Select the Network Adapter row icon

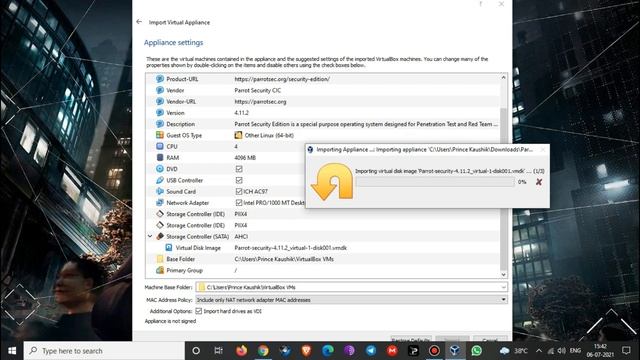point(160,202)
